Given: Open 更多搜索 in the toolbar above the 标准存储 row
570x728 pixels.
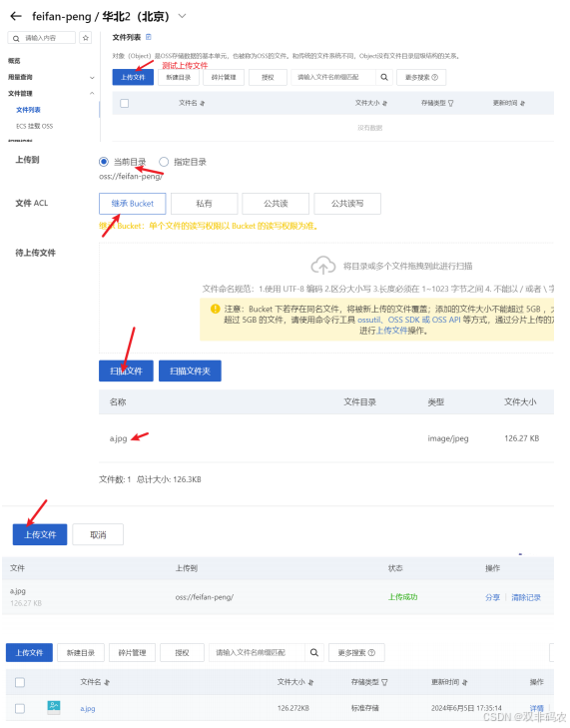Looking at the screenshot, I should (x=356, y=652).
